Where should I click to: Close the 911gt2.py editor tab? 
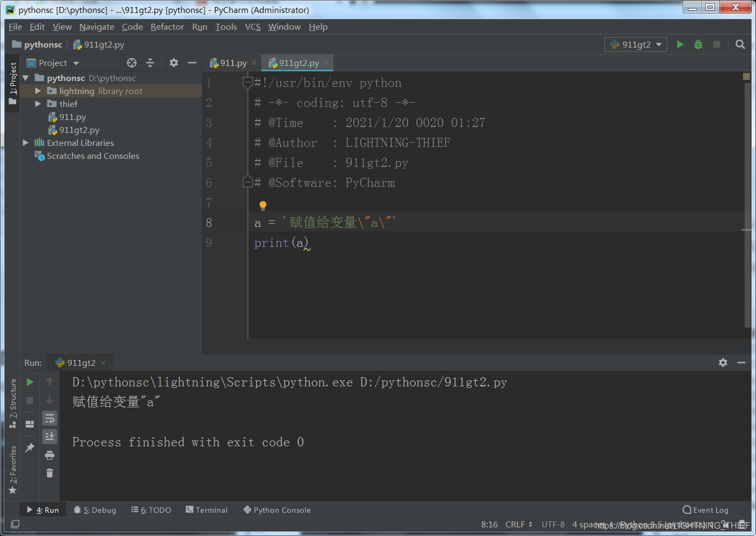click(x=326, y=63)
